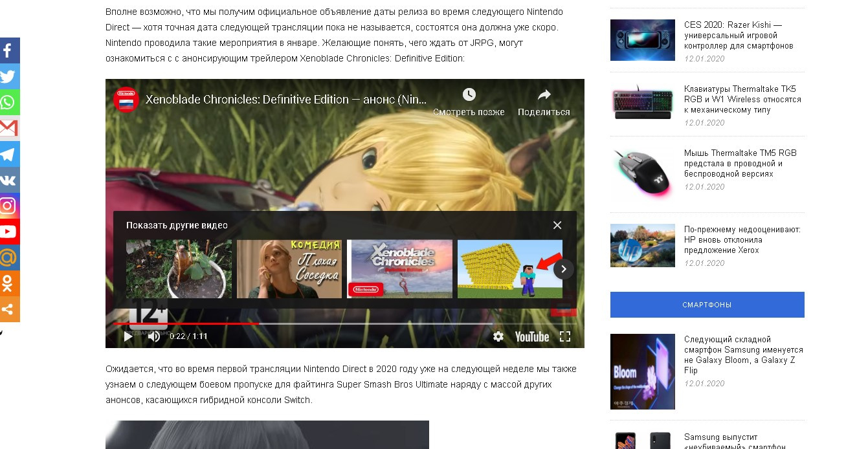Play the video
Viewport: 868px width, 449px height.
click(x=128, y=336)
